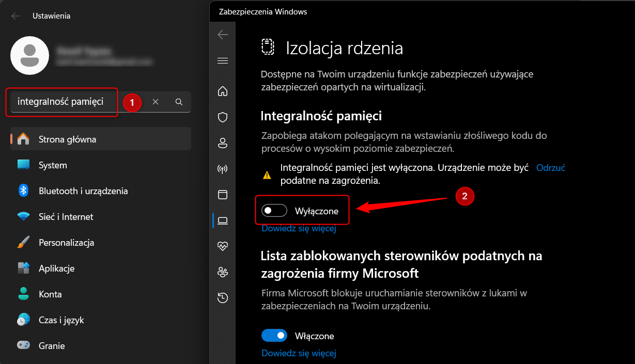The image size is (635, 364).
Task: Turn on Integralność pamięci toggle
Action: [274, 211]
